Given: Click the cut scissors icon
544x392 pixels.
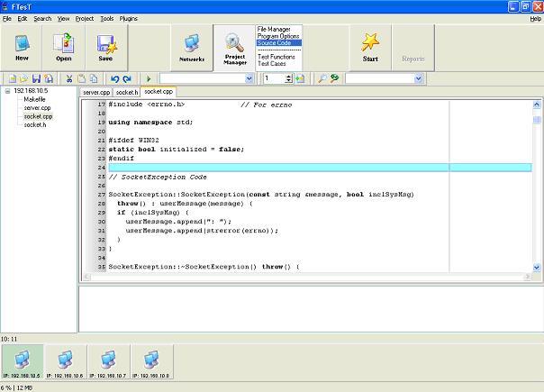Looking at the screenshot, I should (68, 79).
